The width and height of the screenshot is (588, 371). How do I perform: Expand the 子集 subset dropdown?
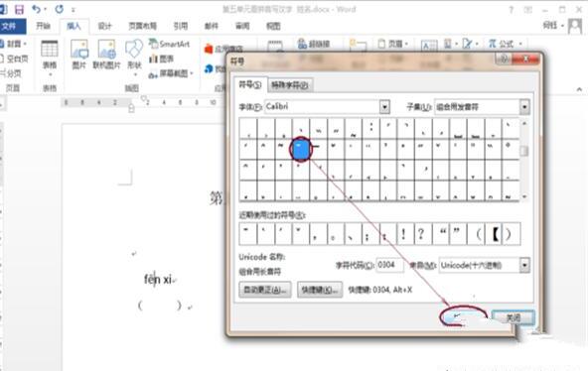(524, 107)
